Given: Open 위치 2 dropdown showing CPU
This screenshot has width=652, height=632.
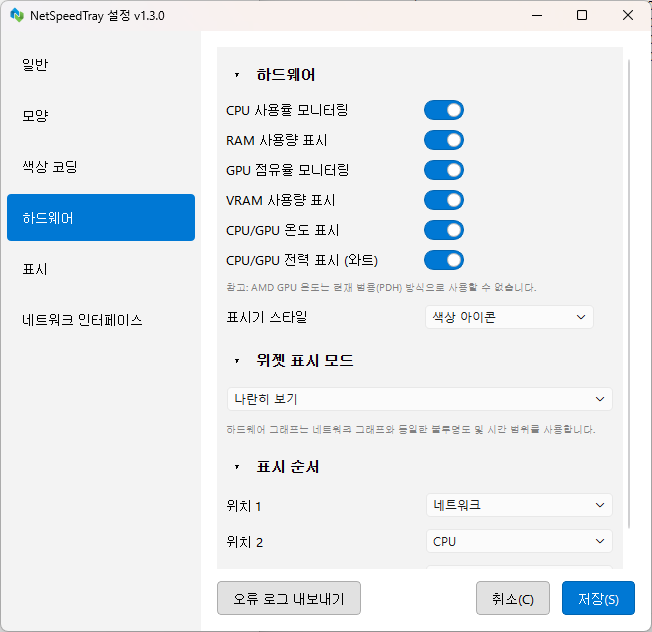Looking at the screenshot, I should coord(519,541).
